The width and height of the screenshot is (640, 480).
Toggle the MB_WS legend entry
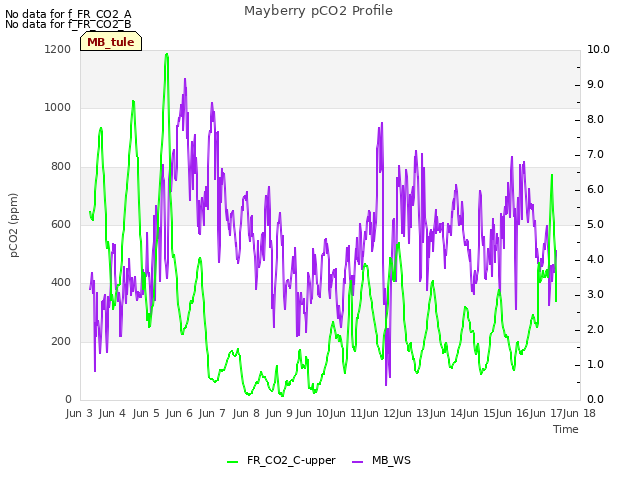point(381,460)
